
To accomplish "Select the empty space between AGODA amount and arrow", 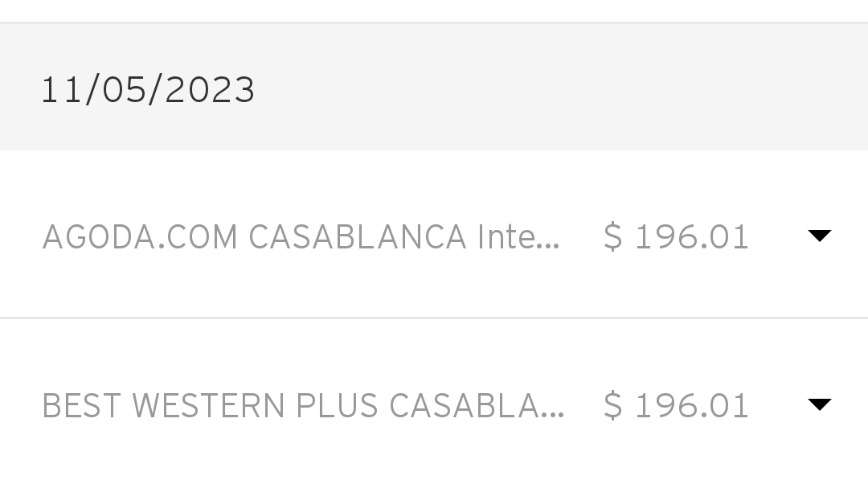I will click(778, 237).
